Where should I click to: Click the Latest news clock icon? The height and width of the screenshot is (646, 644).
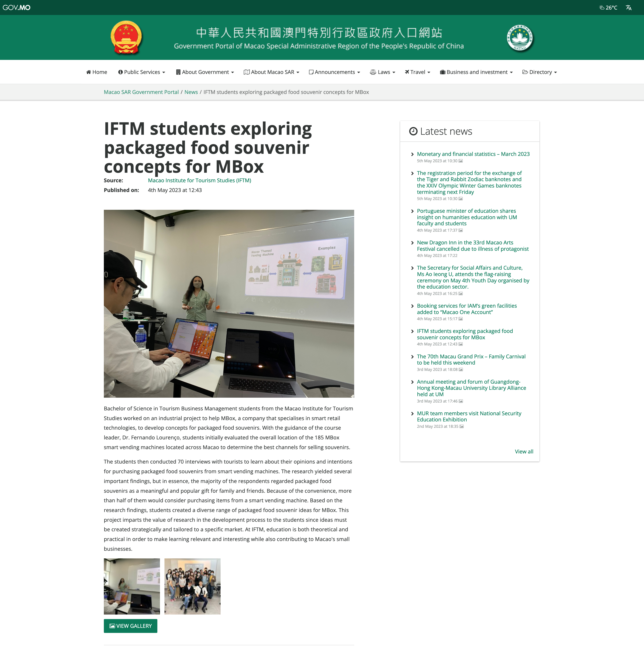[x=413, y=131]
